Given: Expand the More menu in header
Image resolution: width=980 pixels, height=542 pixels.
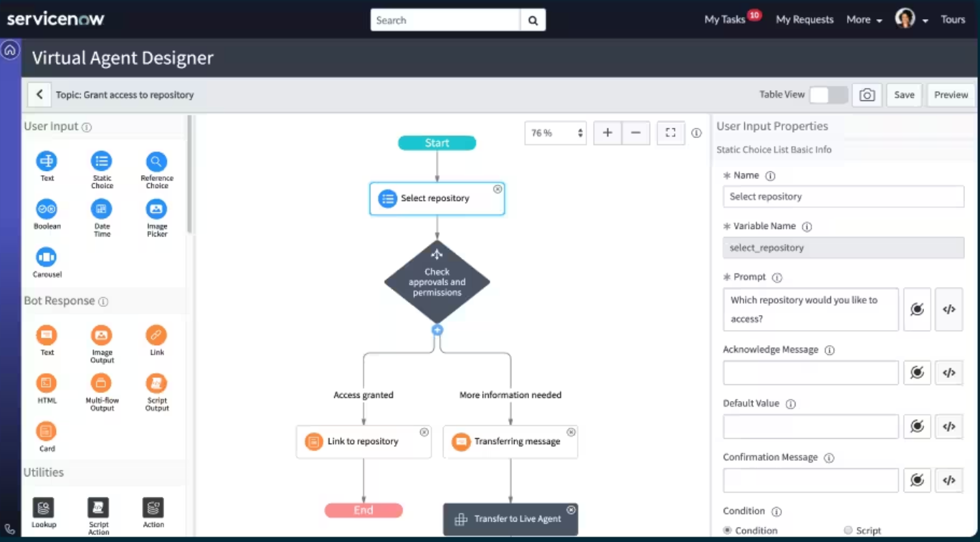Looking at the screenshot, I should click(x=865, y=20).
